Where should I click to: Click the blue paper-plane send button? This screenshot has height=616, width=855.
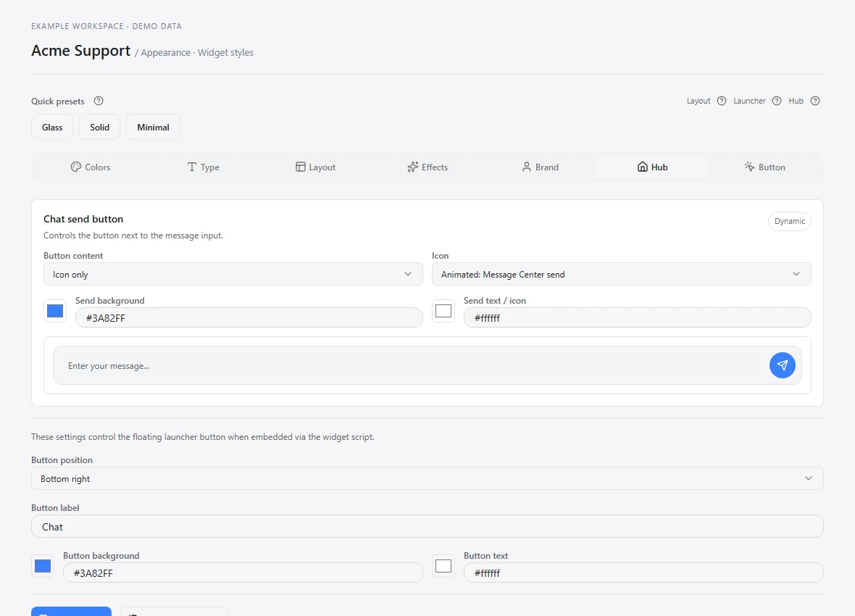[x=782, y=365]
